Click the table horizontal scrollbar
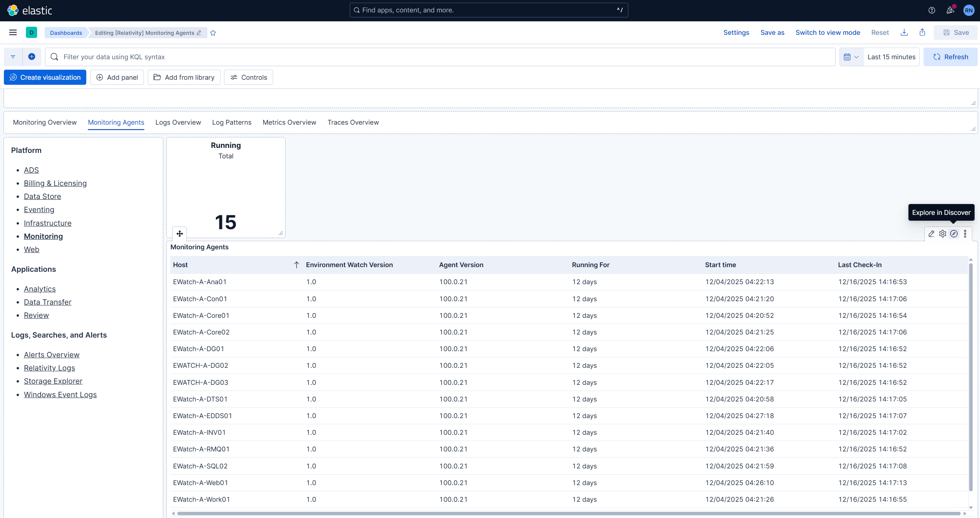Image resolution: width=980 pixels, height=518 pixels. point(569,513)
